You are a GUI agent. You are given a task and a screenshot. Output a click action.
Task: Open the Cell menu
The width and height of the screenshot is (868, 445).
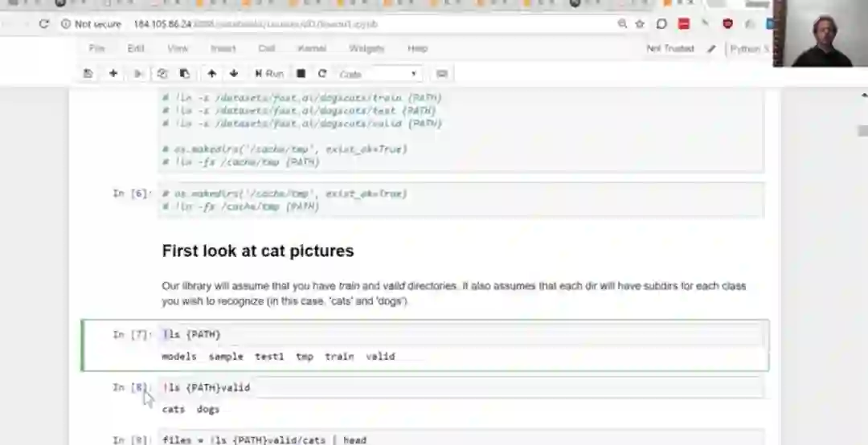click(x=266, y=49)
